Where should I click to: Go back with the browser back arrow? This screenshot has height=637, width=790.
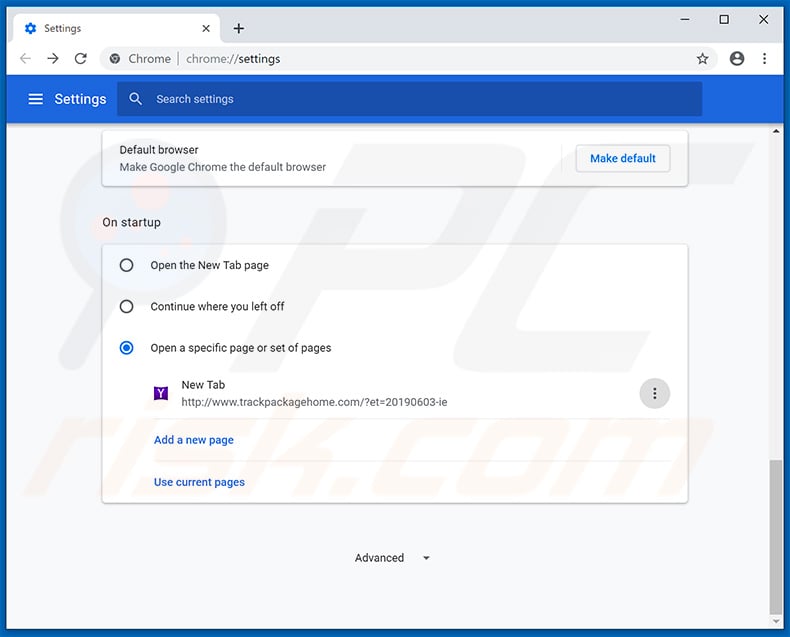coord(25,58)
